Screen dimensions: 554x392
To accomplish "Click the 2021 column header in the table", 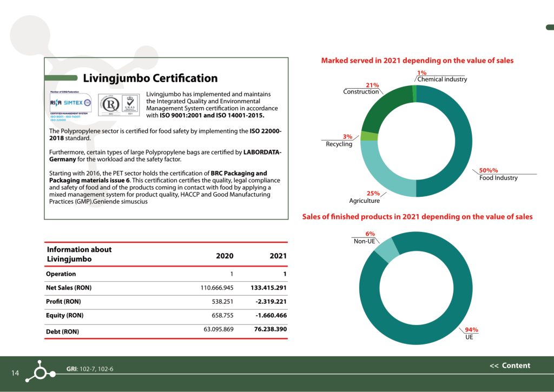I will point(278,256).
